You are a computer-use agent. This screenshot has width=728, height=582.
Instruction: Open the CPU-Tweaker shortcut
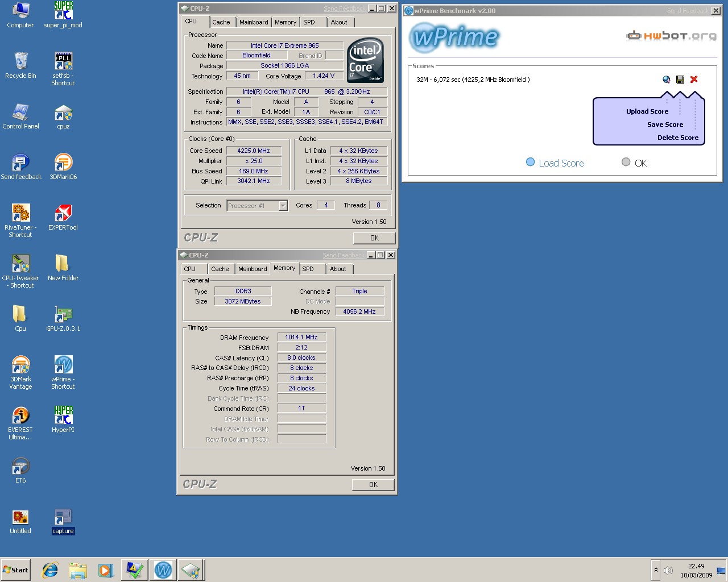point(20,271)
